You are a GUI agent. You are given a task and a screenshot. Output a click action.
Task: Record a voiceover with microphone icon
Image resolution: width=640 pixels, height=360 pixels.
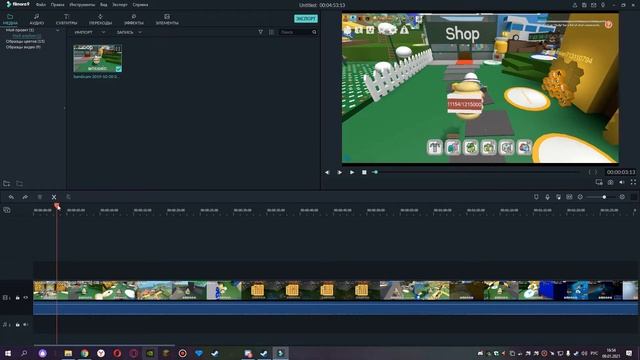tap(547, 197)
